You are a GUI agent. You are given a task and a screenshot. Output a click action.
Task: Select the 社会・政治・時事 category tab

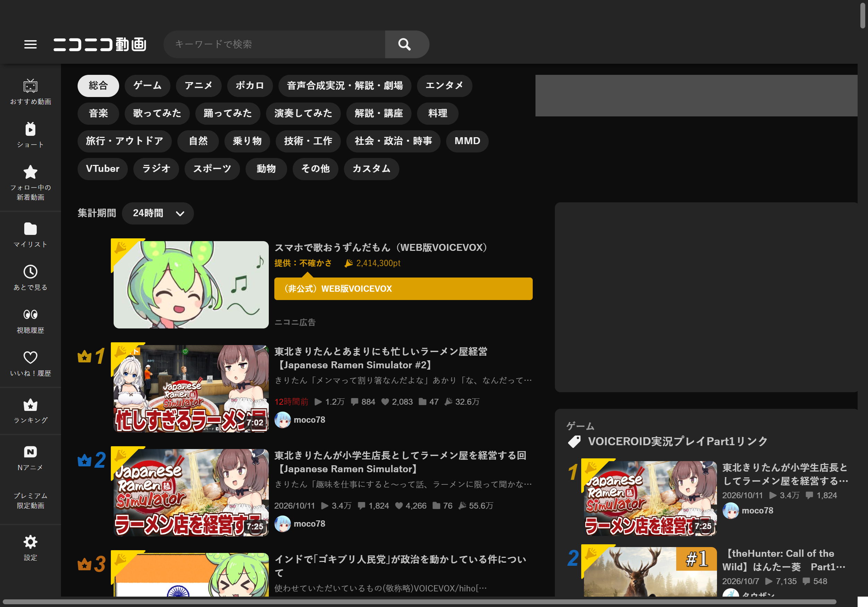pos(393,141)
